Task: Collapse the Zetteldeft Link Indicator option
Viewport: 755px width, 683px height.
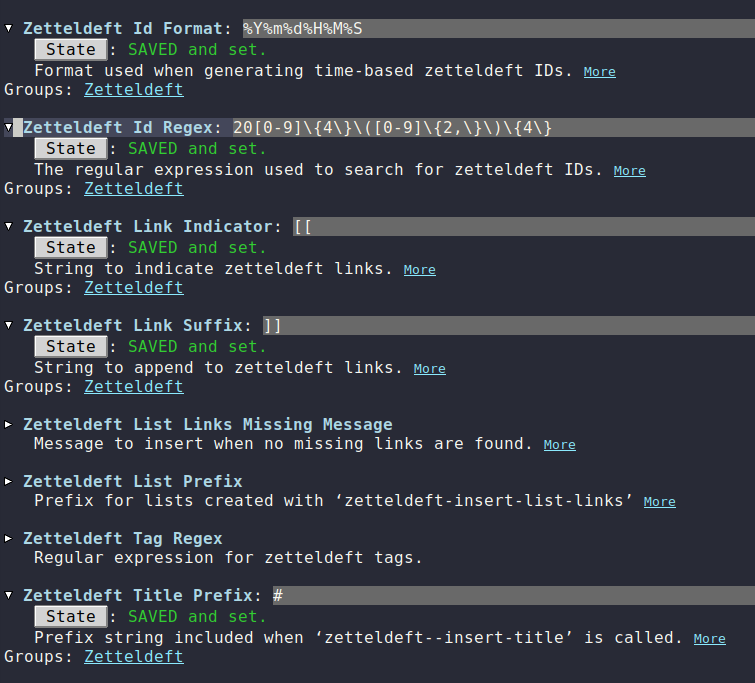Action: coord(9,227)
